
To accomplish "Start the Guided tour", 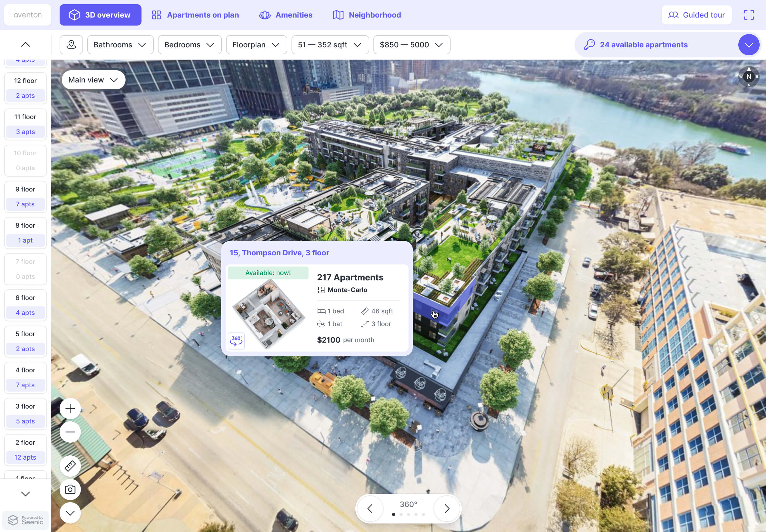I will [x=696, y=15].
